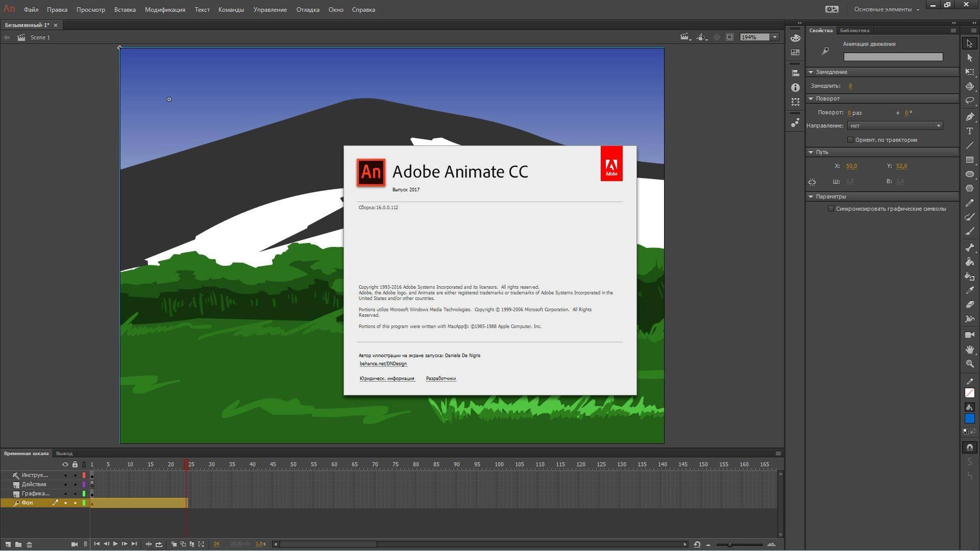Select the Bone tool
The height and width of the screenshot is (551, 980).
(x=969, y=247)
